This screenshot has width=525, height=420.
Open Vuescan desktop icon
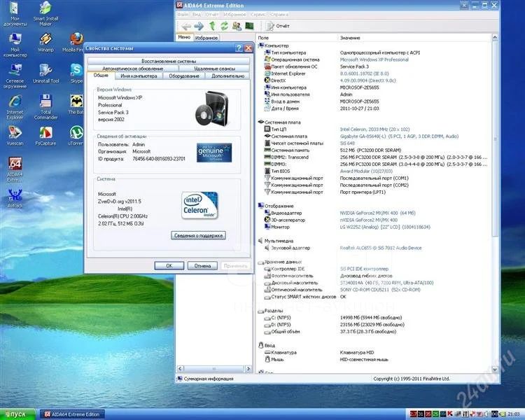pos(15,136)
